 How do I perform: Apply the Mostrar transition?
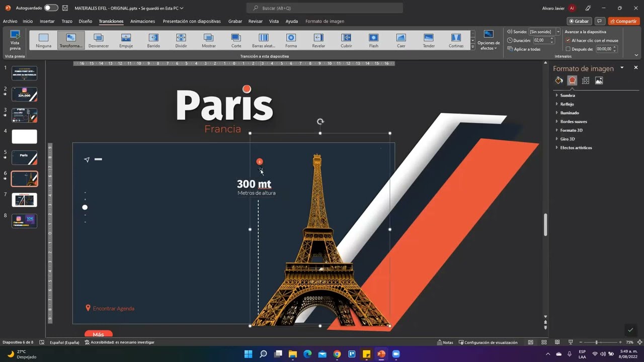[209, 40]
